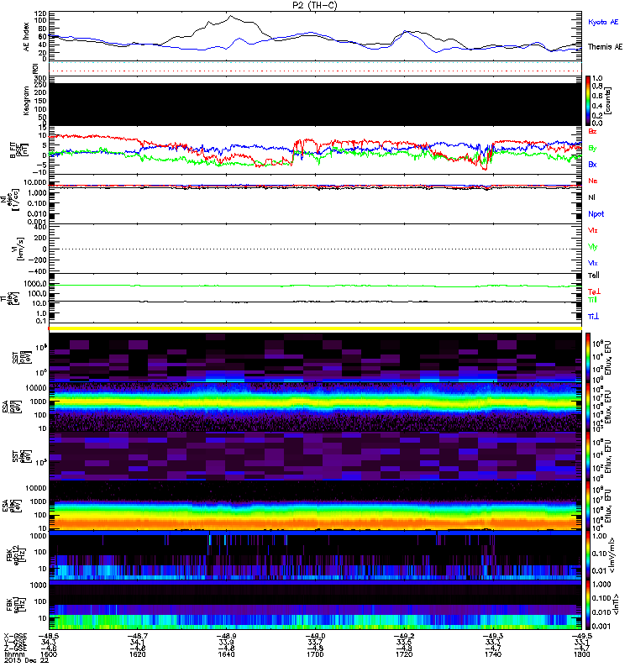
Task: Click the black Keogram image panel
Action: [315, 104]
